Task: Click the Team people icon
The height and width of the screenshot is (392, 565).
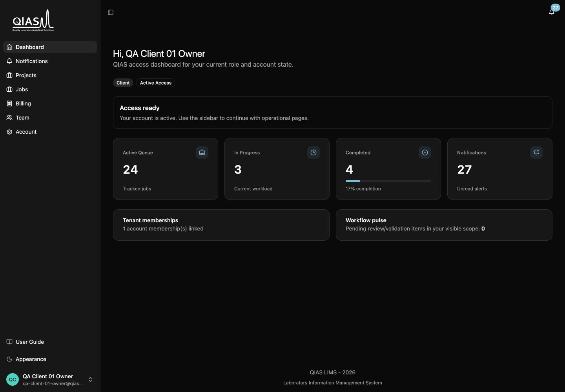Action: (9, 118)
